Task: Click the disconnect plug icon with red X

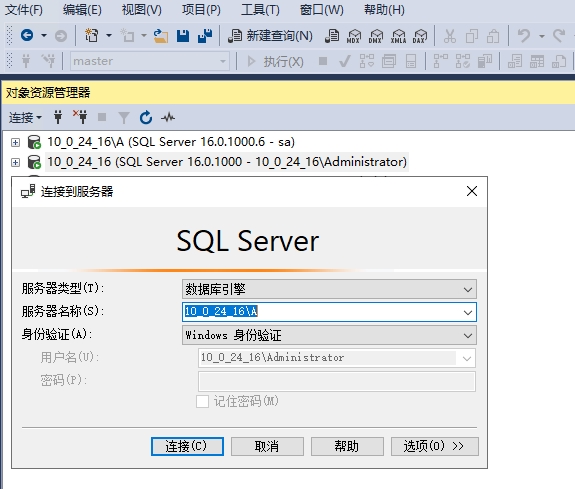Action: click(x=80, y=117)
